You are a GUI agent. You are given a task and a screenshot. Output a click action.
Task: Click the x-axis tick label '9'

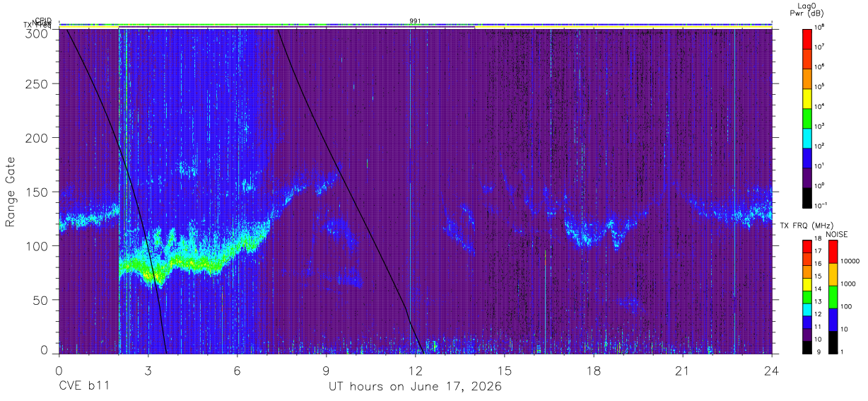coord(326,370)
